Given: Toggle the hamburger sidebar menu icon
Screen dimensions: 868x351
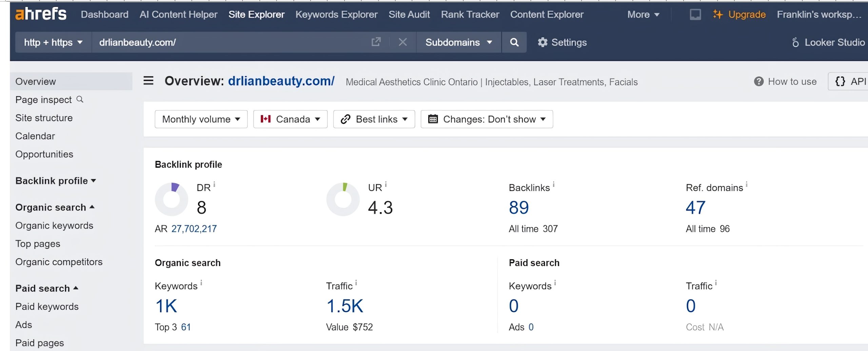Looking at the screenshot, I should tap(148, 81).
